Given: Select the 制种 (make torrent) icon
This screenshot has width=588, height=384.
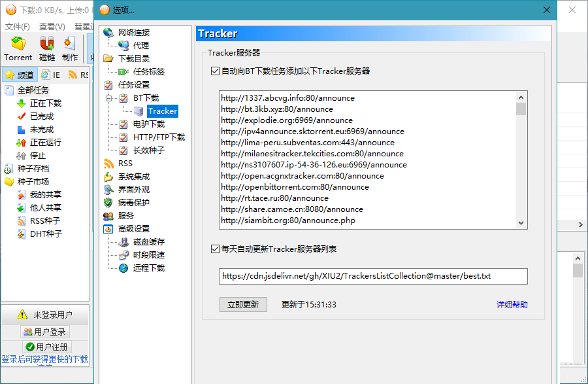Looking at the screenshot, I should pos(70,46).
